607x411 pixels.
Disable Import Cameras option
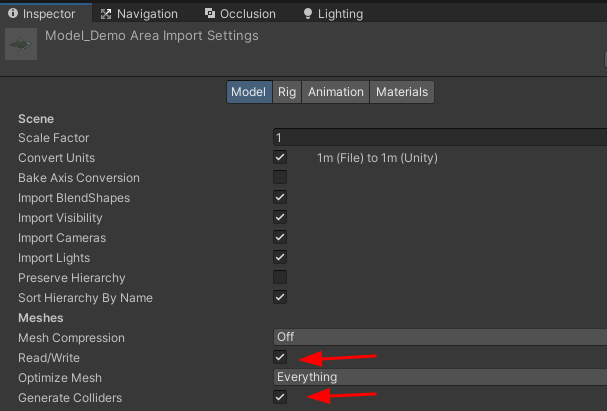point(280,237)
